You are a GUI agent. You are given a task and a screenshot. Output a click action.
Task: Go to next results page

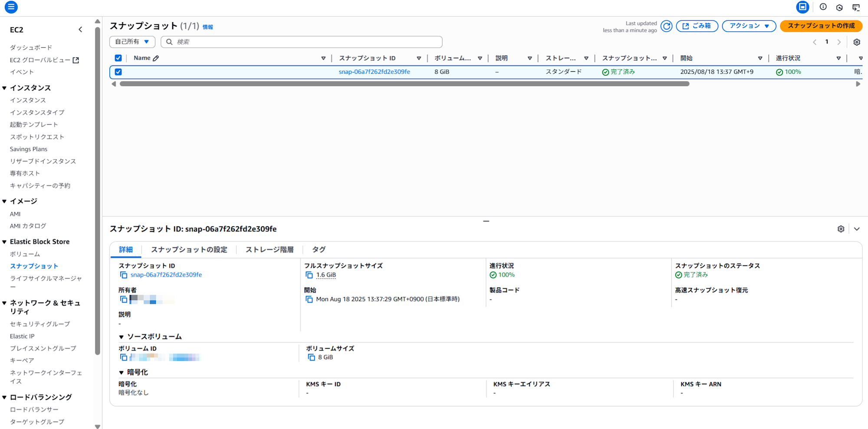[x=839, y=42]
